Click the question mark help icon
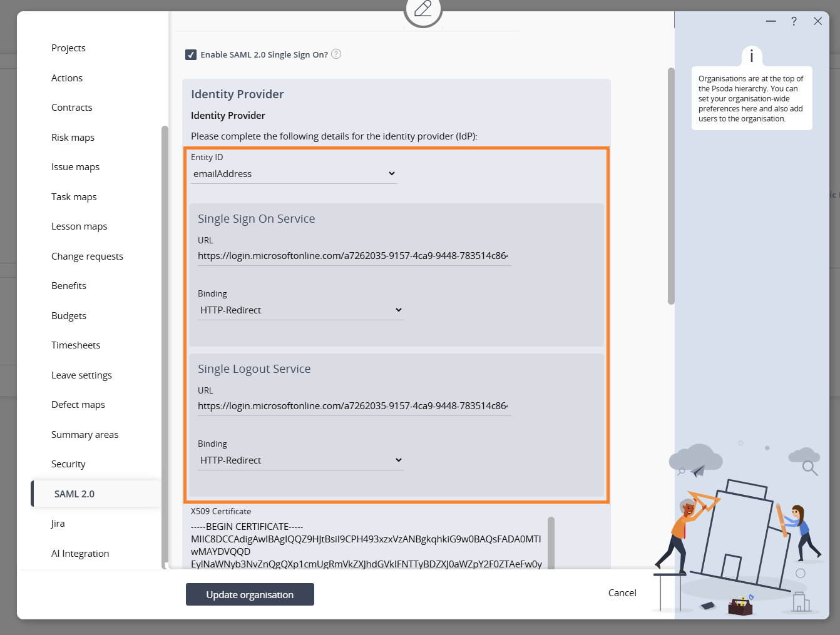840x635 pixels. (x=794, y=21)
